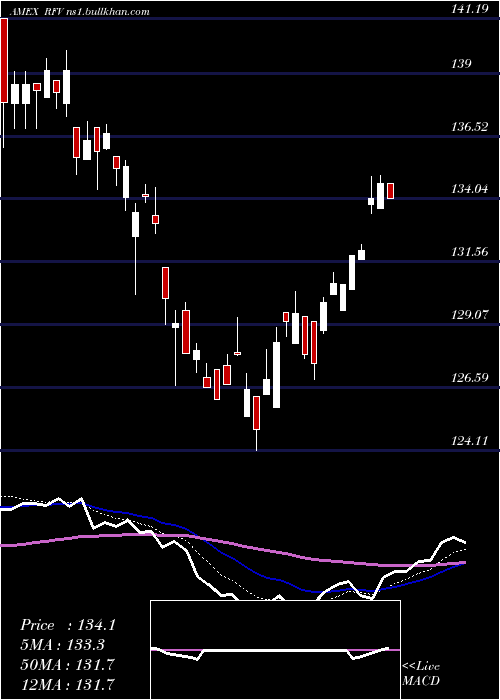Click the Price : 134.1 readout

68,625
